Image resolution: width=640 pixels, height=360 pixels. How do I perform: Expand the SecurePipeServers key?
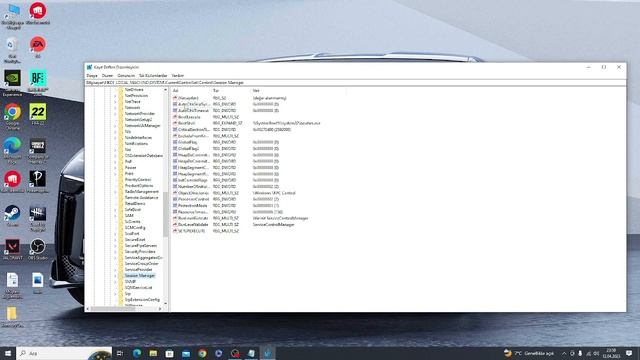pos(115,246)
